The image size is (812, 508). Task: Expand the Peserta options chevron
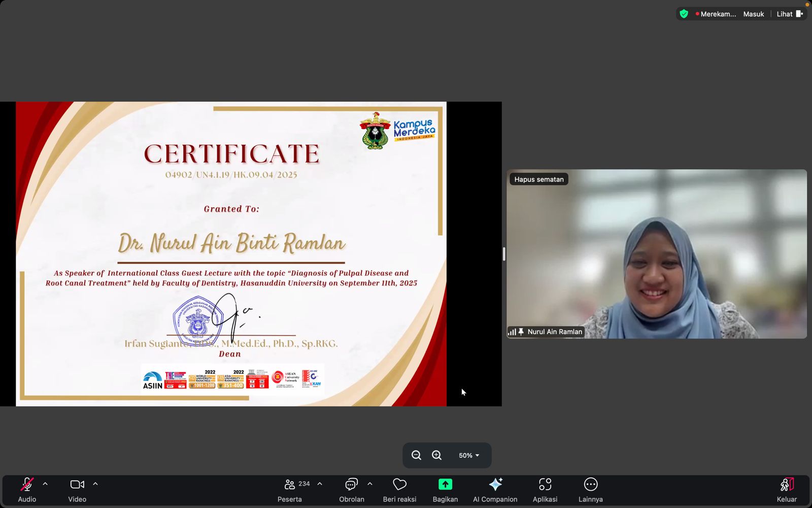[x=320, y=484]
